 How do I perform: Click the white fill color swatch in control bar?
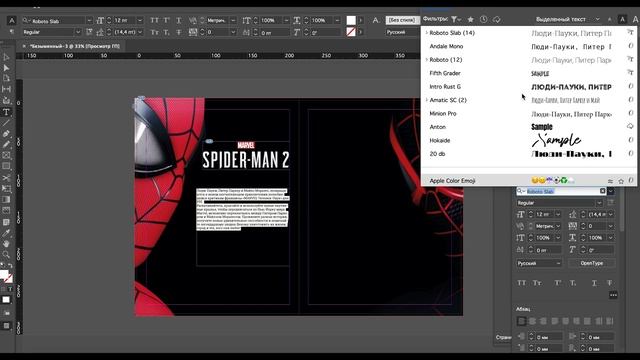351,20
